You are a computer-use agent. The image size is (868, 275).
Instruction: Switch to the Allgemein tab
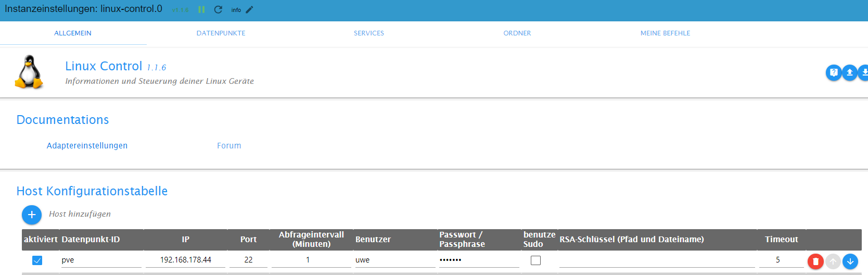coord(73,33)
